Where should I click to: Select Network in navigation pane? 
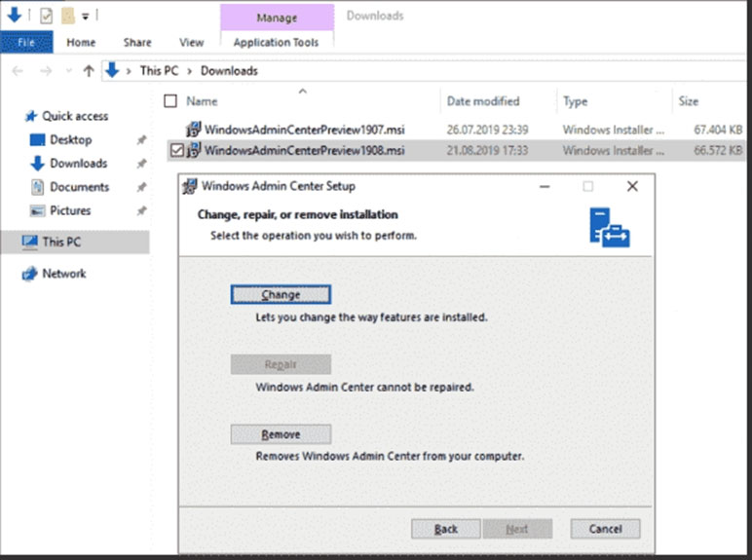tap(63, 274)
